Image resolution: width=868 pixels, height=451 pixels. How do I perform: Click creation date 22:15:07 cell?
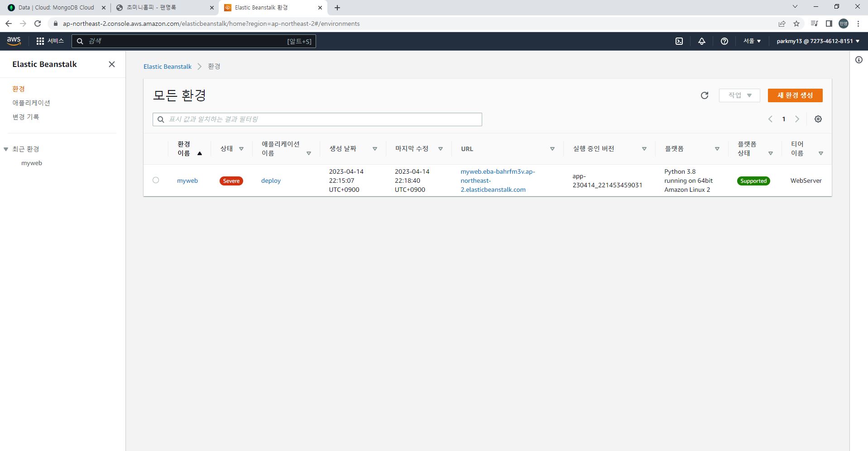tap(346, 180)
